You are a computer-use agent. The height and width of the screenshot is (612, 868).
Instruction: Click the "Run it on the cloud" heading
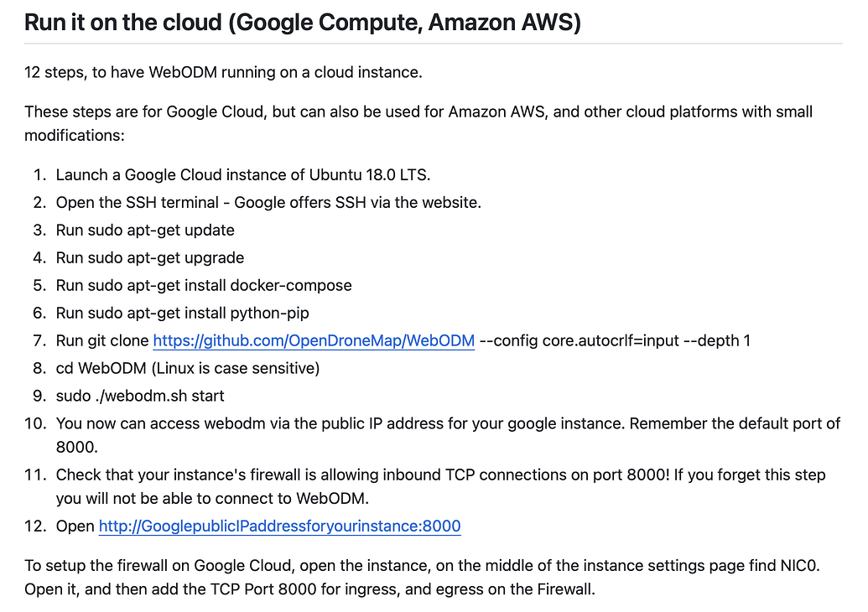point(302,22)
